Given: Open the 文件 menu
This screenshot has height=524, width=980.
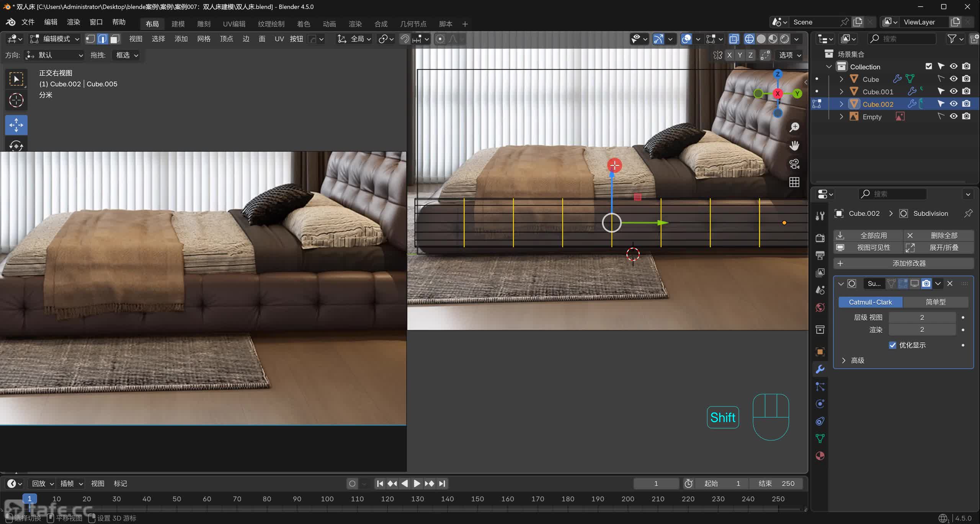Looking at the screenshot, I should click(28, 22).
